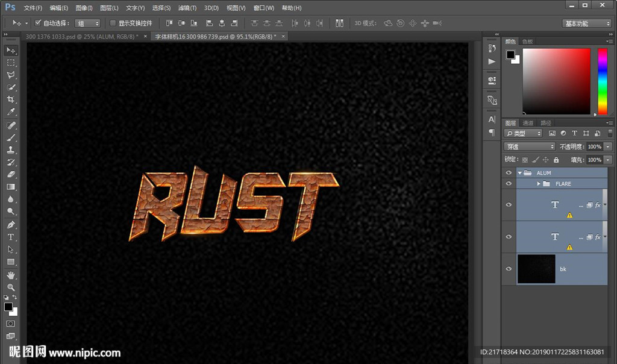This screenshot has width=617, height=364.
Task: Select the Path Selection tool
Action: coord(11,249)
